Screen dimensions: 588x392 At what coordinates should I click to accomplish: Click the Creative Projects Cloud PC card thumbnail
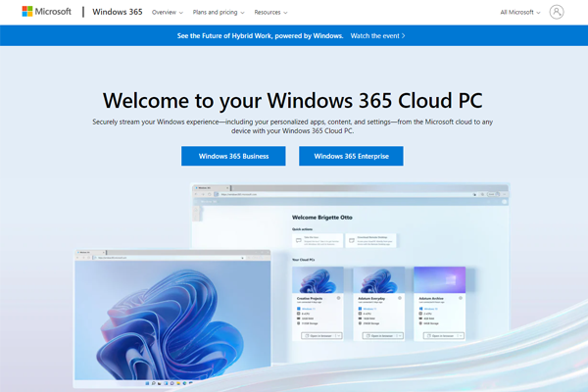[318, 280]
